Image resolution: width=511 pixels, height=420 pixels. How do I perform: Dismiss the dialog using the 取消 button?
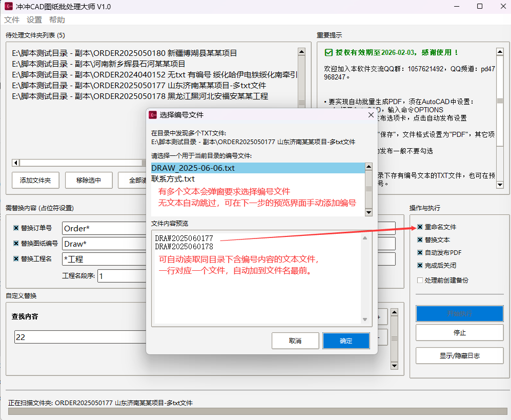click(x=295, y=341)
